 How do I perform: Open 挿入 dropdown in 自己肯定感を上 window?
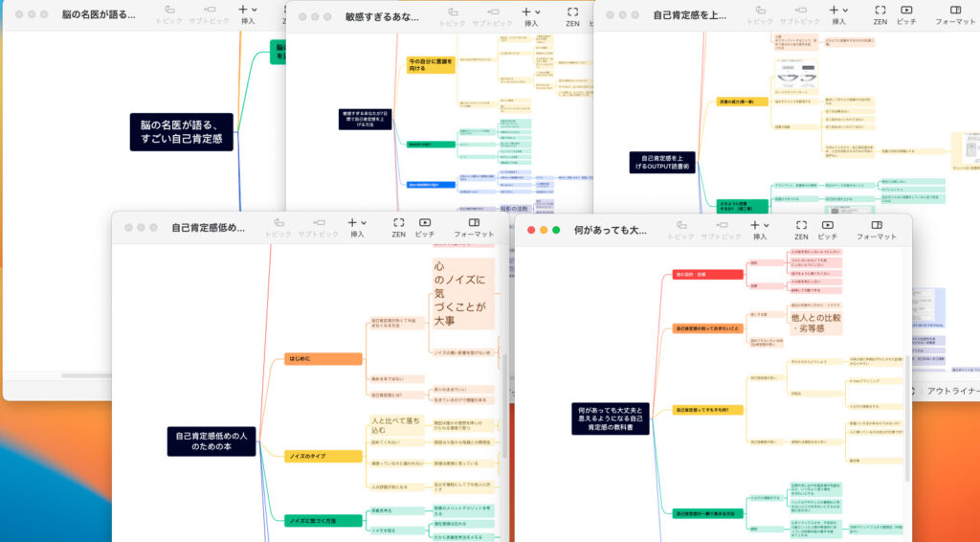(838, 14)
